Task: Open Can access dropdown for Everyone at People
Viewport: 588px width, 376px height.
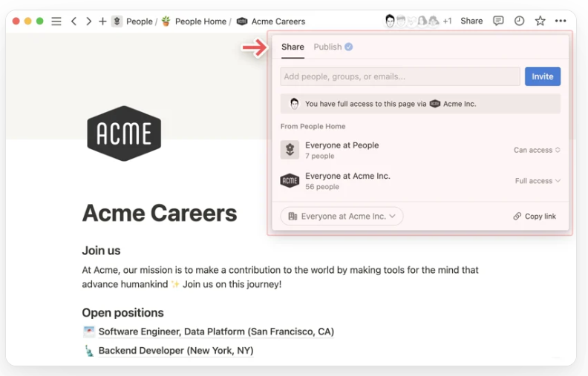Action: coord(537,150)
